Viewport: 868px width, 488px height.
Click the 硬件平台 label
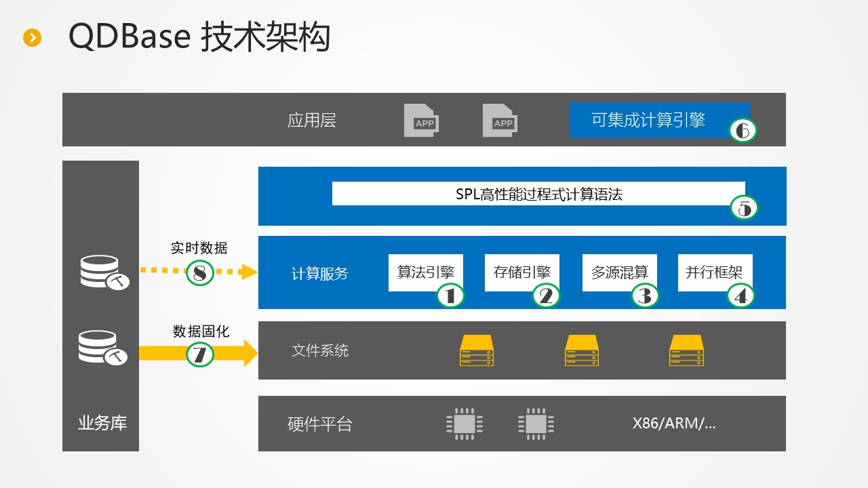[x=320, y=424]
